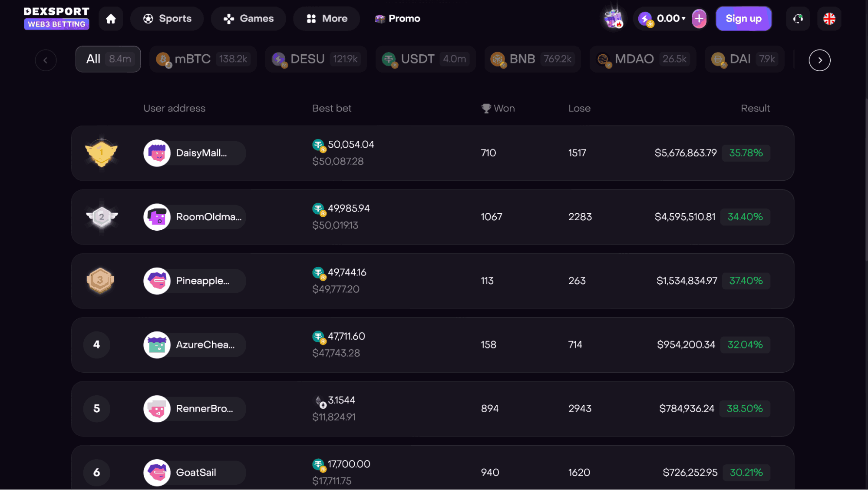868x490 pixels.
Task: Open the Promo link
Action: coord(398,19)
